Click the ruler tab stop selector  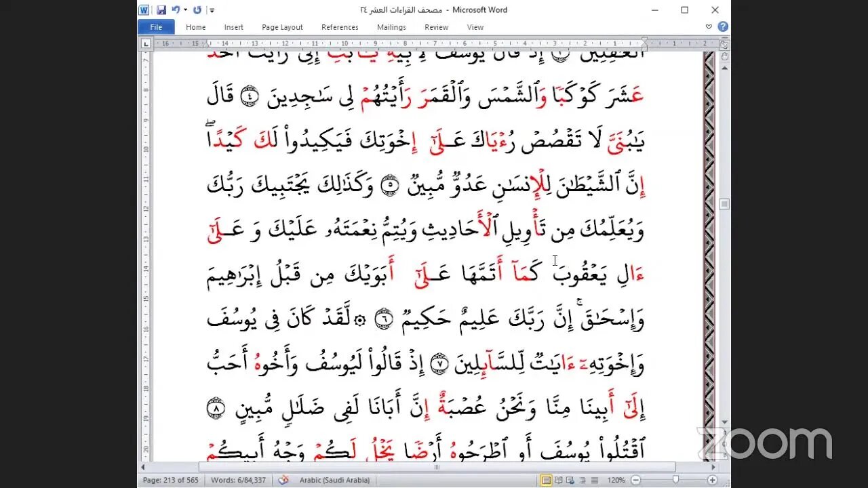click(146, 43)
